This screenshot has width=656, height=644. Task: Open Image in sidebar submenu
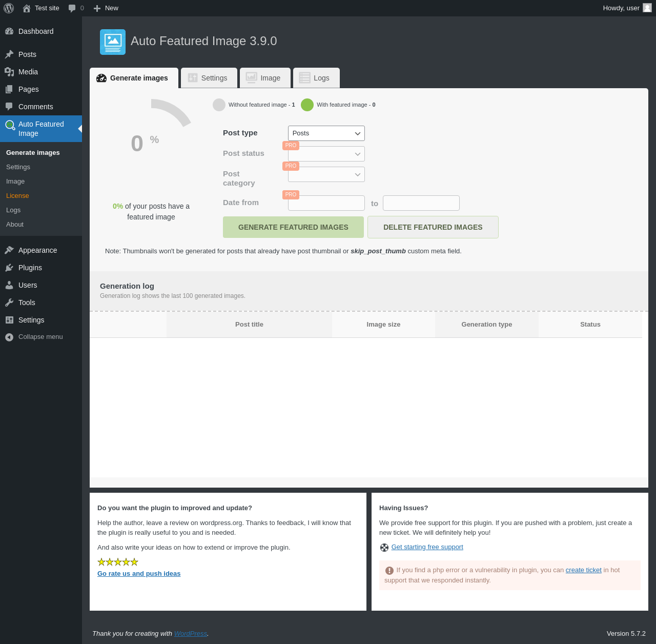coord(15,182)
